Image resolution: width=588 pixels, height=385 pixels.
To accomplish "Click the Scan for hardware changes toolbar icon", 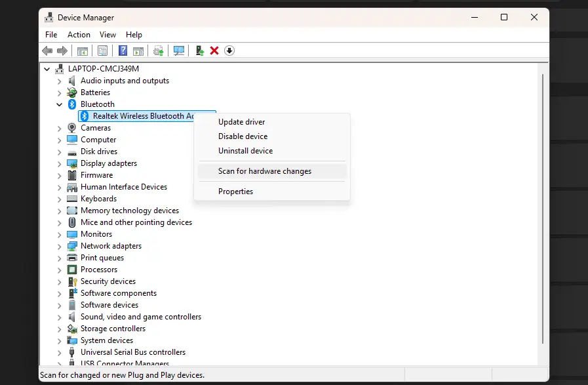I will tap(179, 51).
